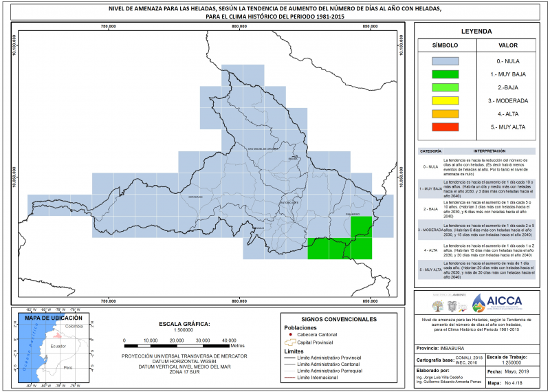The width and height of the screenshot is (550, 392).
Task: Click the '2 - BAJA' category row label
Action: tap(430, 209)
